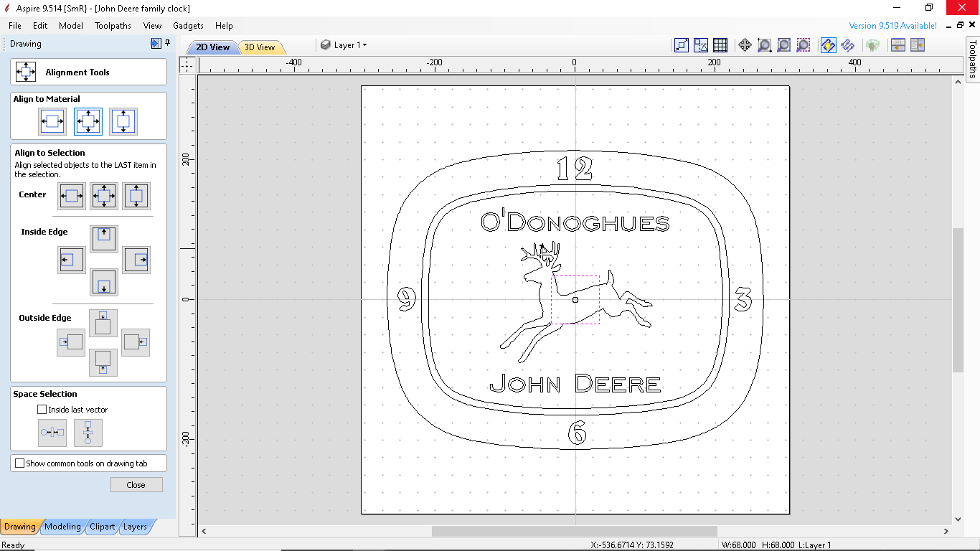Close the Alignment Tools panel
Screen dimensions: 980x551
(x=136, y=484)
